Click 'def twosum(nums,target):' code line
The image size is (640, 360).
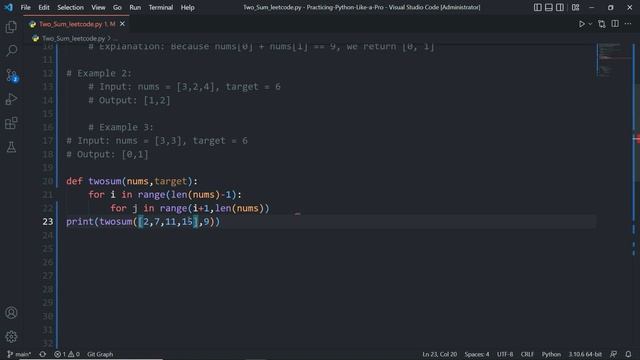(132, 181)
